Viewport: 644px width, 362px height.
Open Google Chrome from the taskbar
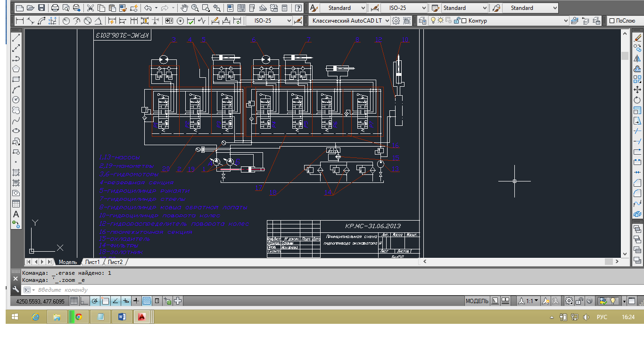click(x=79, y=317)
